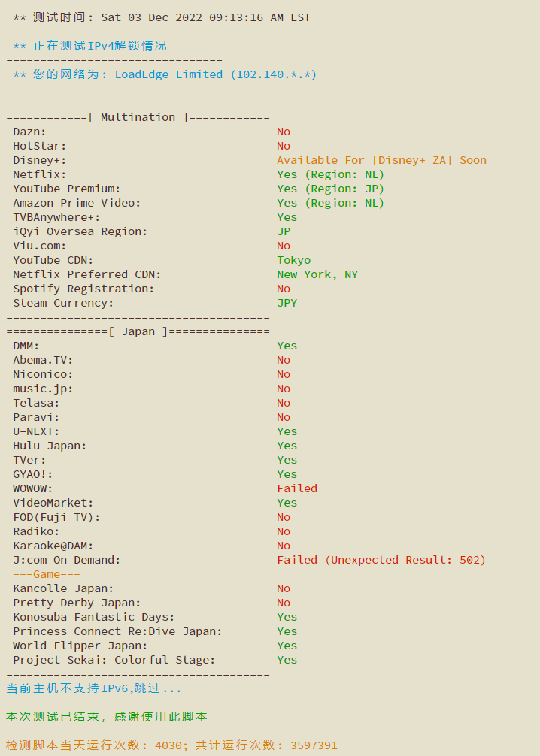
Task: Click Netflix Preferred CDN New York value
Action: point(317,274)
